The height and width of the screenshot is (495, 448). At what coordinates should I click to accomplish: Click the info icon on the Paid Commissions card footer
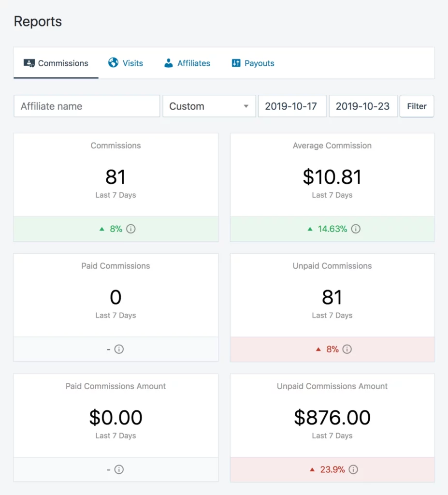(119, 349)
